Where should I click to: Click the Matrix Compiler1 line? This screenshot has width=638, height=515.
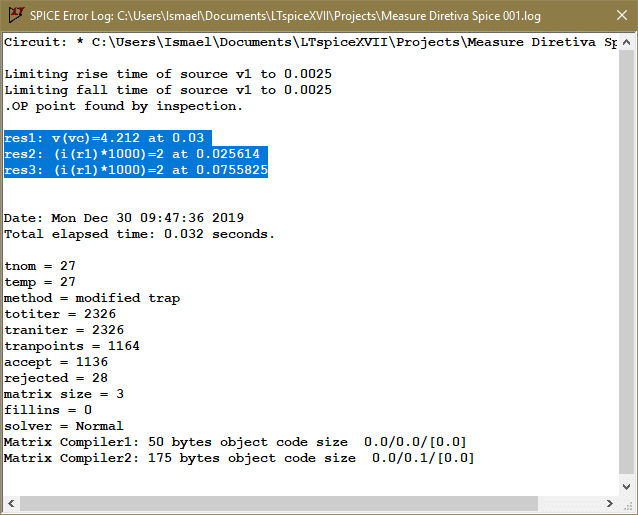[235, 442]
